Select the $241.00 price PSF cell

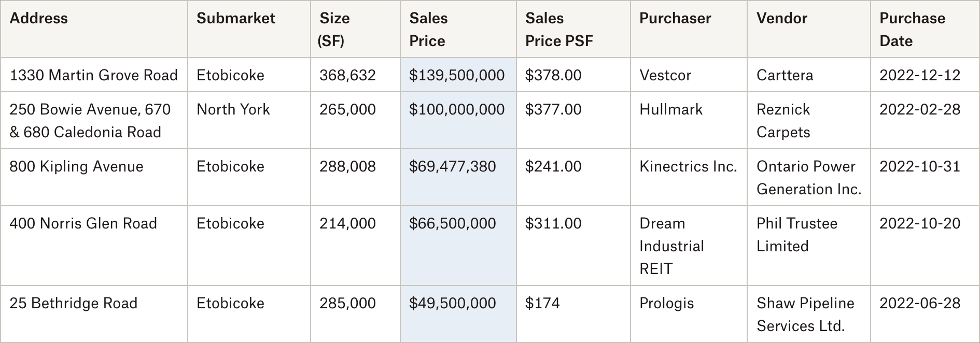point(573,177)
